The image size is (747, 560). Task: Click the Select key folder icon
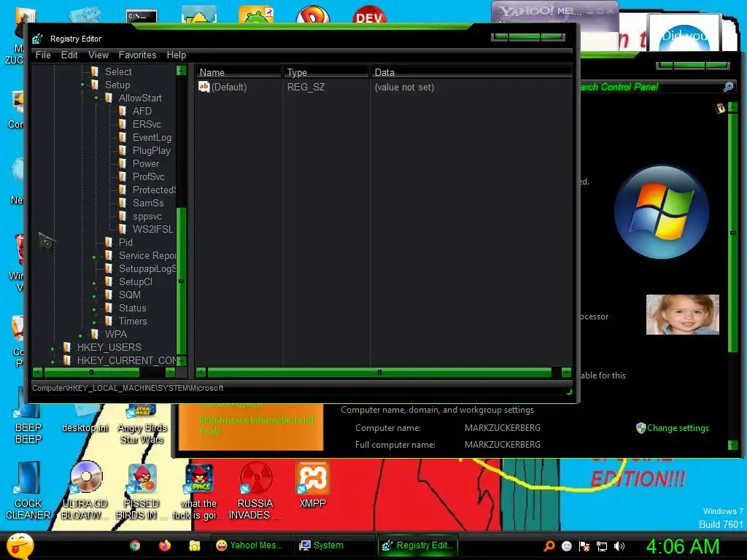96,71
